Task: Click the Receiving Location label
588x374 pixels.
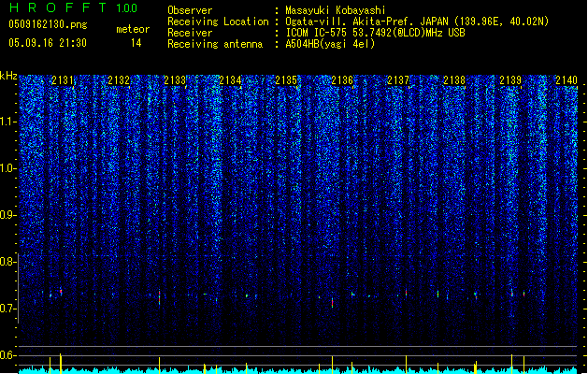Action: pyautogui.click(x=218, y=22)
